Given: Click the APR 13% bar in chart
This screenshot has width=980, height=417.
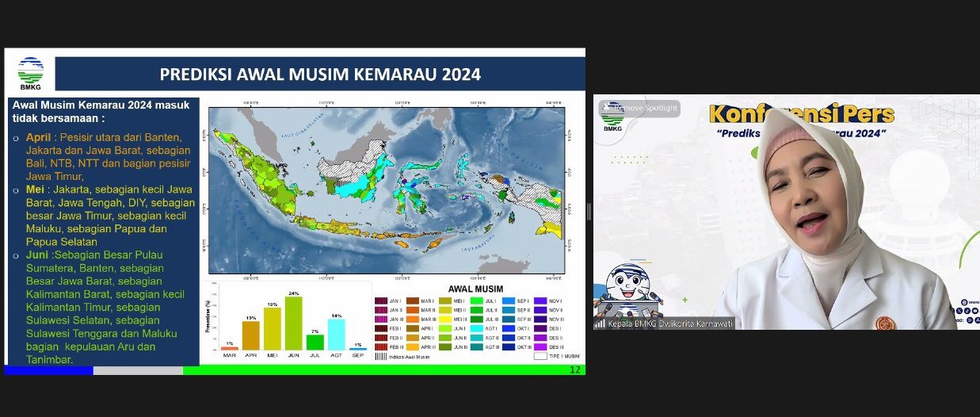Looking at the screenshot, I should 251,335.
